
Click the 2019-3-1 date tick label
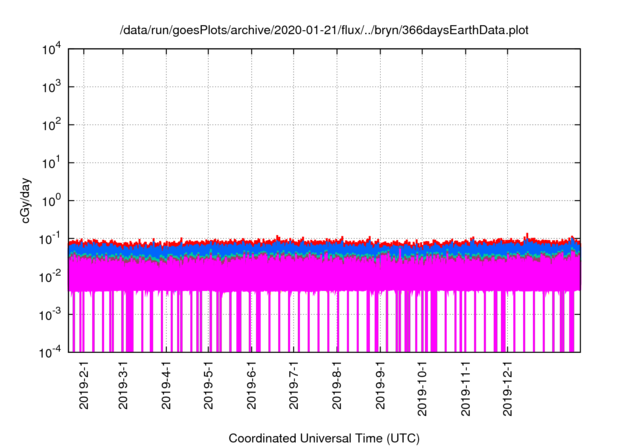123,385
